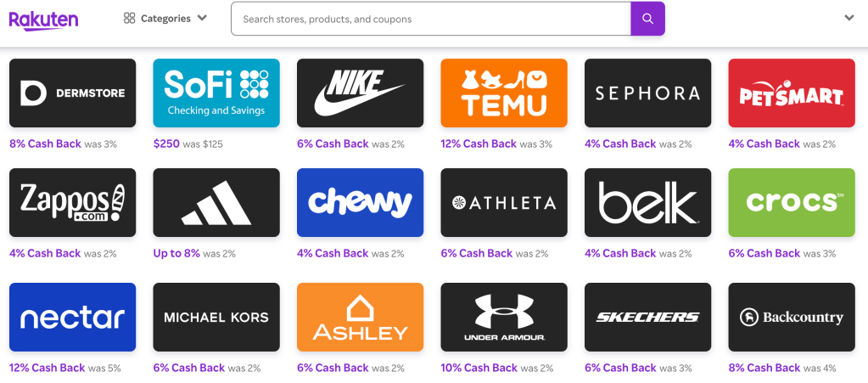Open the Categories menu
Viewport: 868px width, 383px height.
click(165, 19)
